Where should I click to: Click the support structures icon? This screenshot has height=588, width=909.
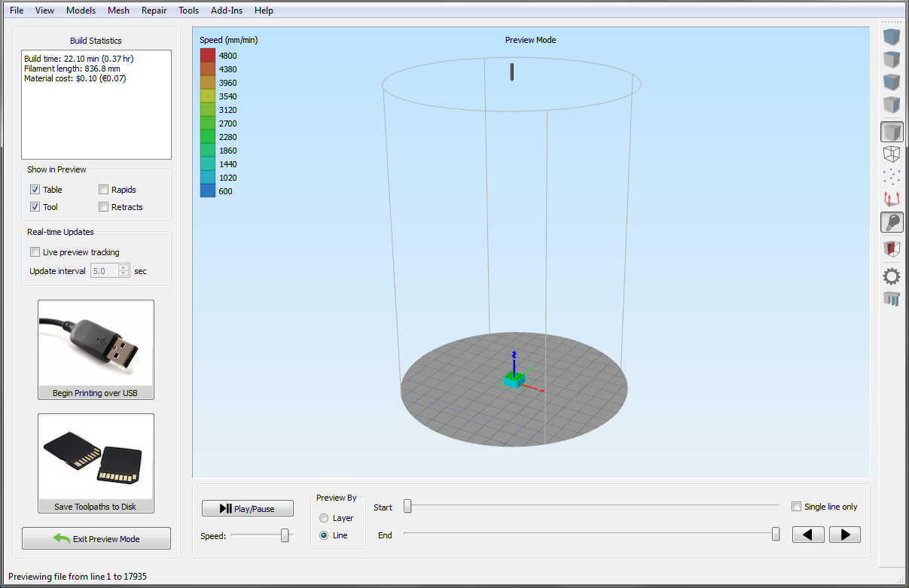click(x=892, y=300)
